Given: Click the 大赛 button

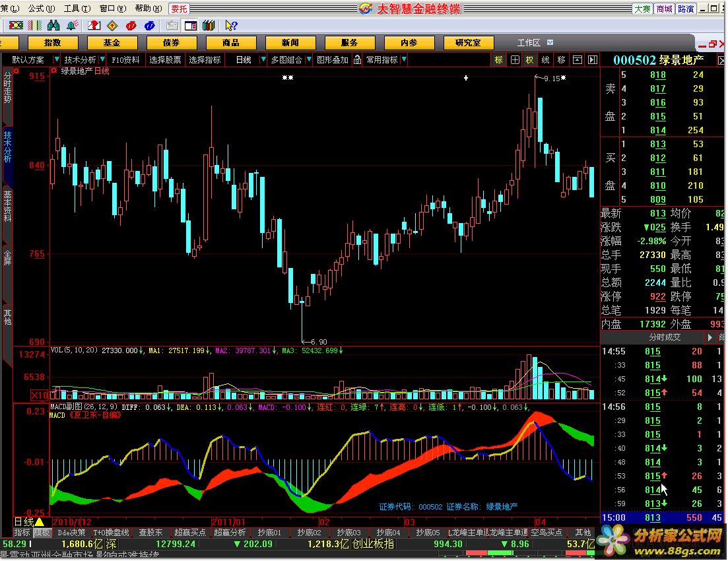Looking at the screenshot, I should point(642,9).
